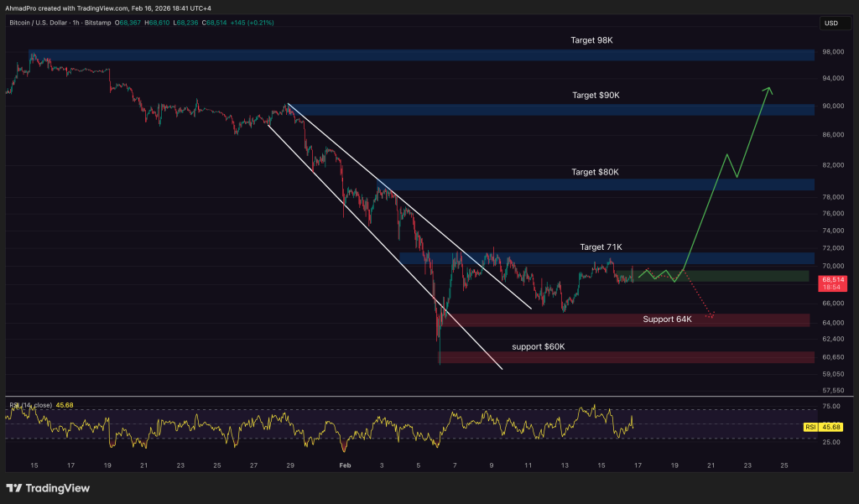This screenshot has width=859, height=504.
Task: Select the Target $90K text label
Action: (x=595, y=96)
